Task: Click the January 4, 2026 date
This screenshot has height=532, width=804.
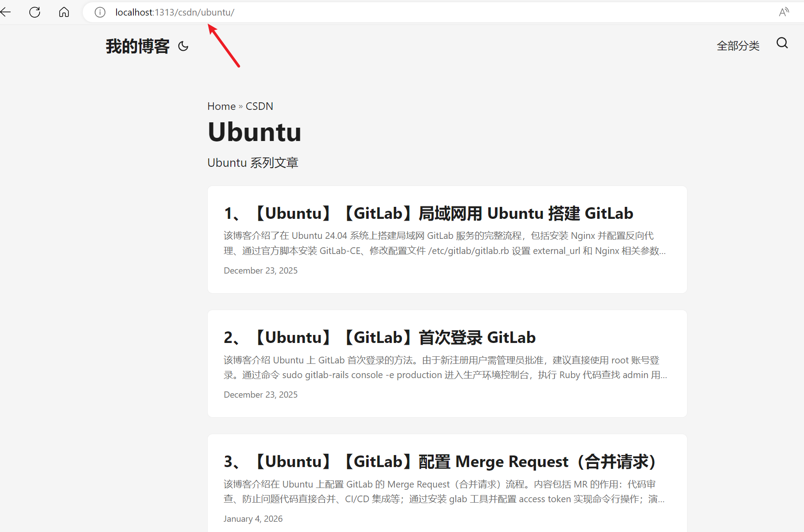Action: [253, 519]
